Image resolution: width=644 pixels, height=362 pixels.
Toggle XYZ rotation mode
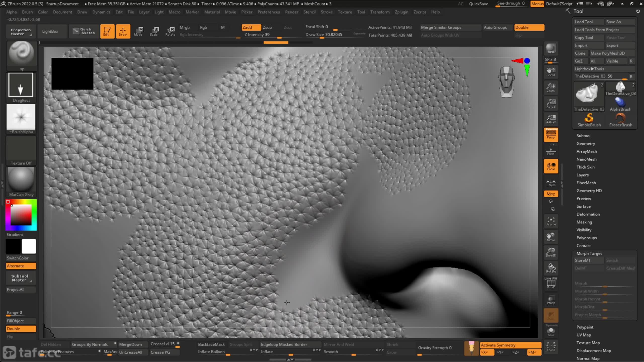(551, 194)
